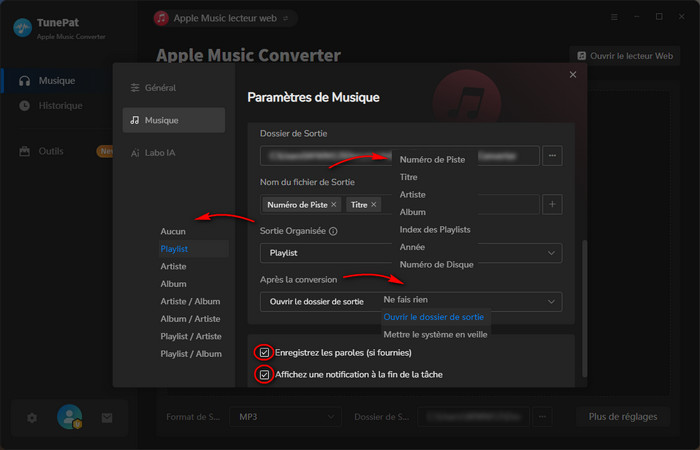Click the TunePat logo icon
The height and width of the screenshot is (450, 700).
click(22, 28)
